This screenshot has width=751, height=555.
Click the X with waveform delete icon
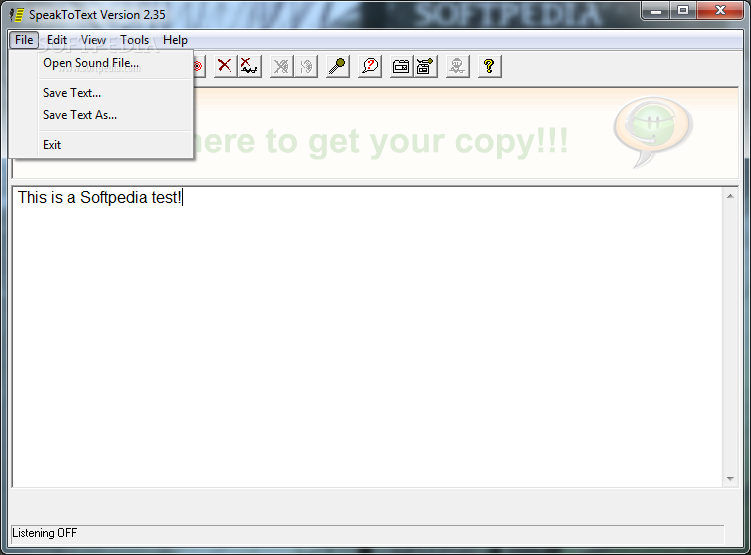[250, 66]
